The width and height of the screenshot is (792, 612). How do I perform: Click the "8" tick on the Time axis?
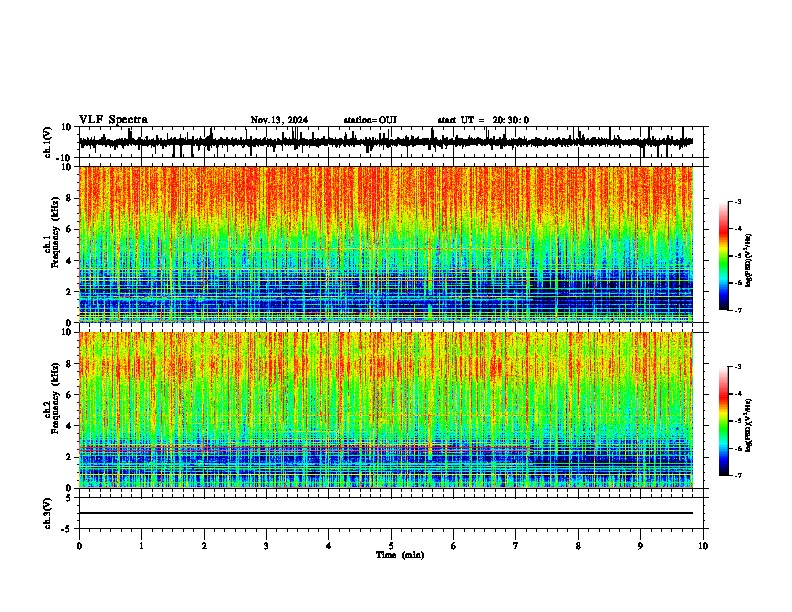(x=578, y=546)
